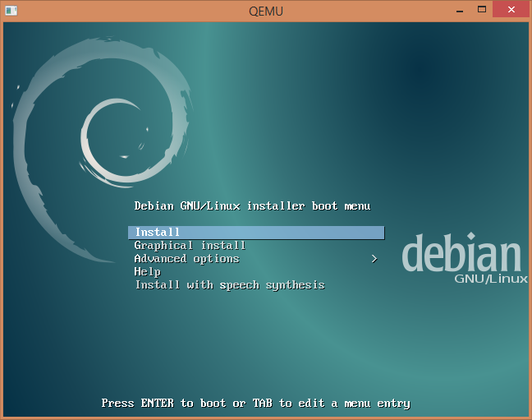The image size is (532, 420).
Task: Select the Help menu entry
Action: pos(256,272)
